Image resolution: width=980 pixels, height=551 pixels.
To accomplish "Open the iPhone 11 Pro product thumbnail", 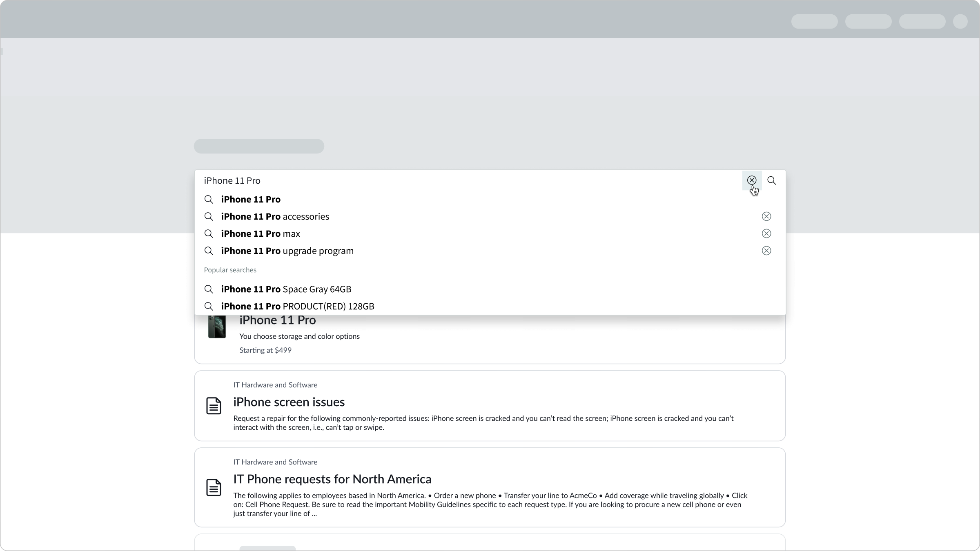I will [x=217, y=327].
